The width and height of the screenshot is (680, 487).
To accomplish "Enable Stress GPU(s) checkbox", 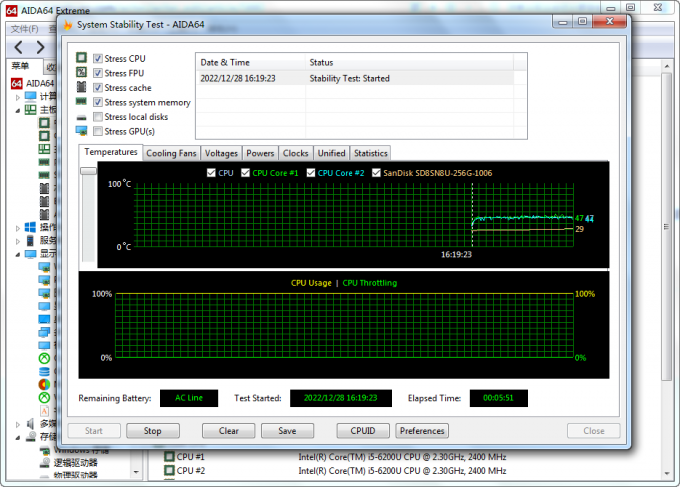I will click(98, 131).
